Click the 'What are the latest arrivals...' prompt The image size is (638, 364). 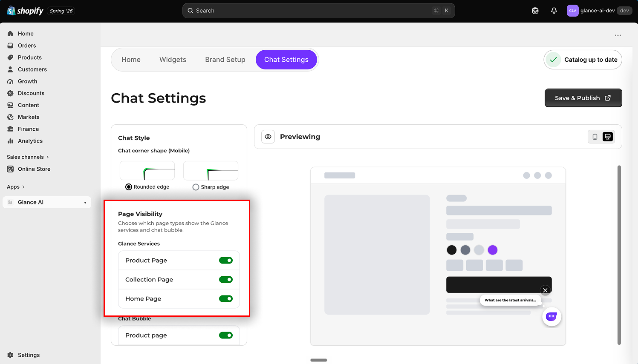[510, 300]
